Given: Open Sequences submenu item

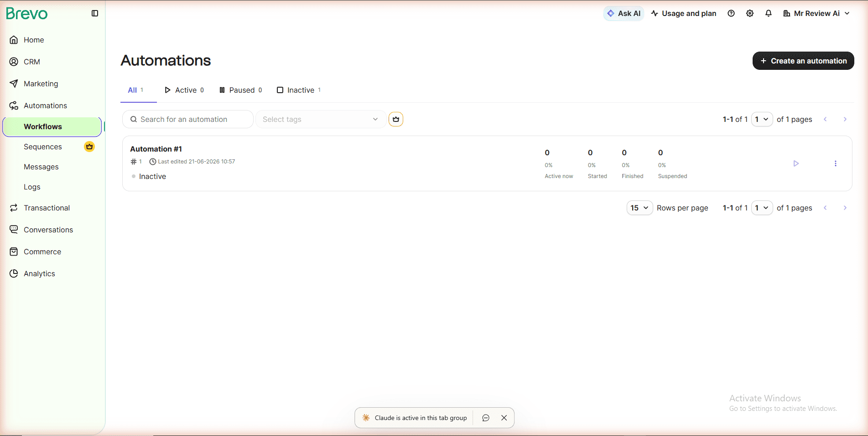Looking at the screenshot, I should 43,147.
